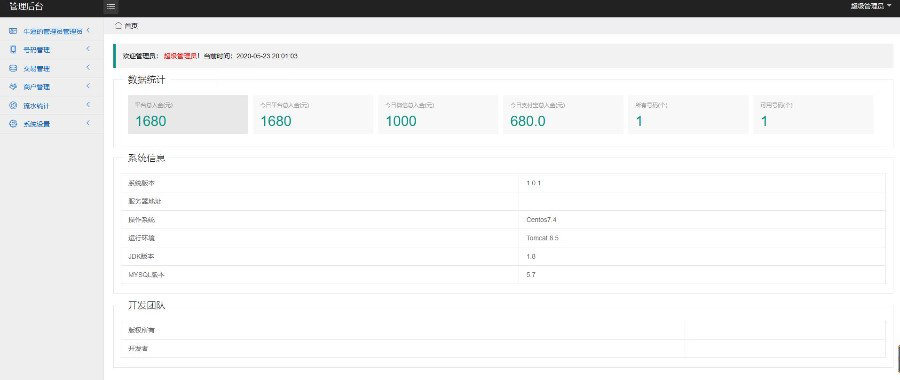Select the 所有号码 card showing 1

tap(688, 114)
